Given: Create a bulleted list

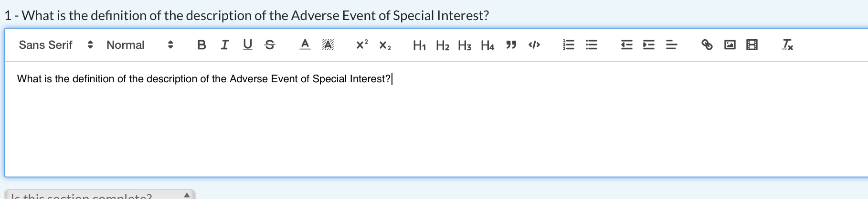Looking at the screenshot, I should (x=591, y=45).
